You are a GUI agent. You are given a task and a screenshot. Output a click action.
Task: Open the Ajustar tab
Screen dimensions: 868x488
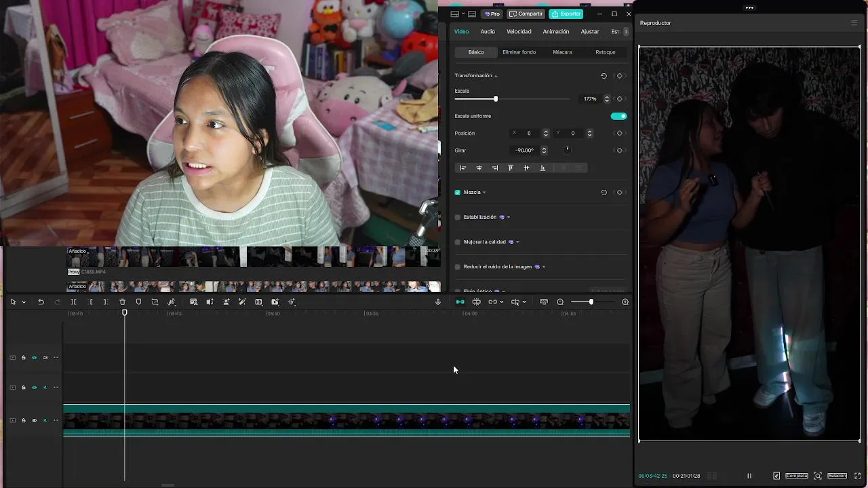[590, 32]
